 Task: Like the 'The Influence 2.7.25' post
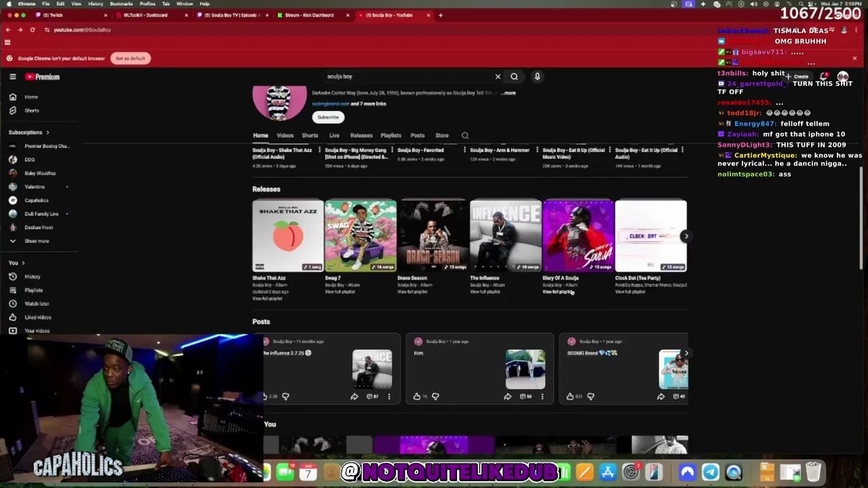tap(266, 396)
